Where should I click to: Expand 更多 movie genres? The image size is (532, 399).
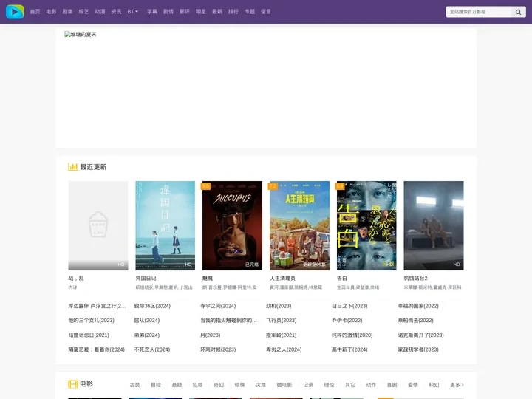point(457,385)
